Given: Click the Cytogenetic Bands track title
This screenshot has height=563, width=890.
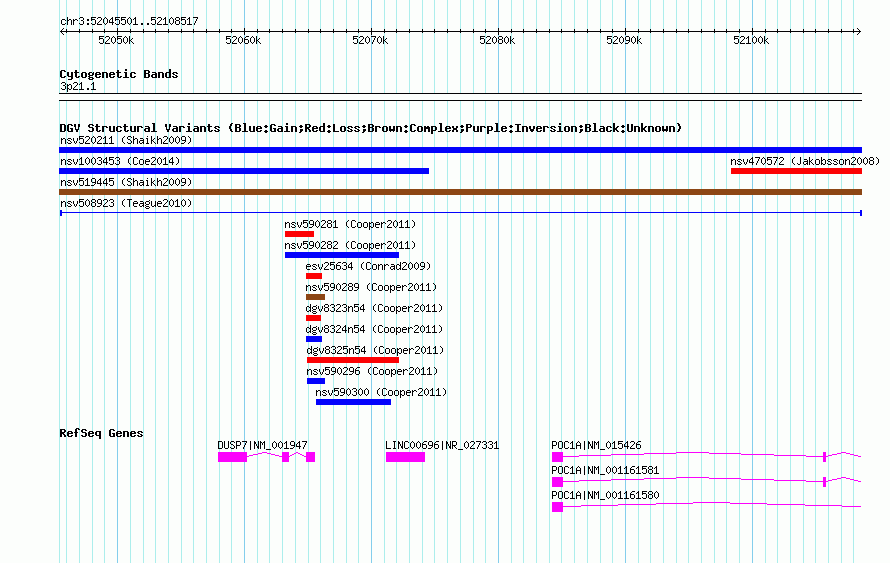Looking at the screenshot, I should [x=119, y=74].
